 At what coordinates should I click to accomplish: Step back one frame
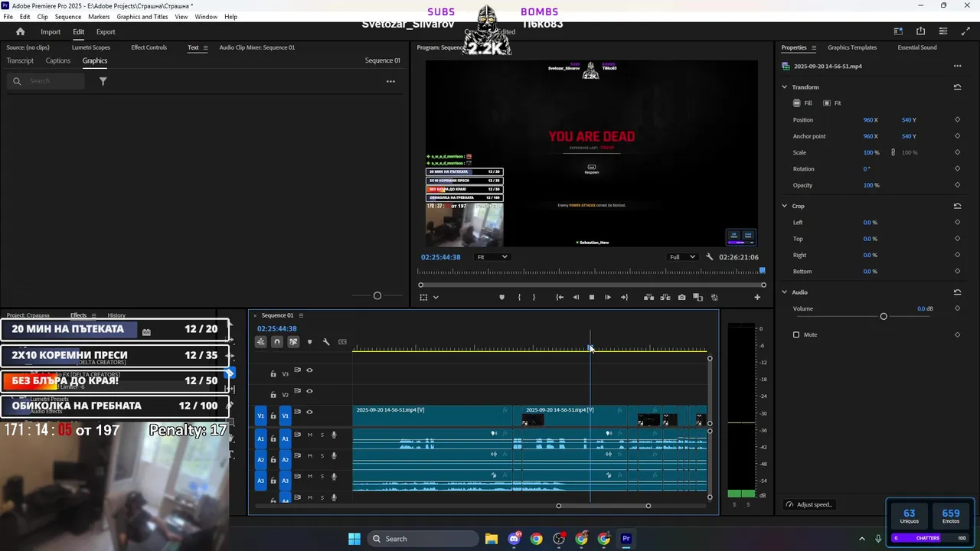point(576,297)
